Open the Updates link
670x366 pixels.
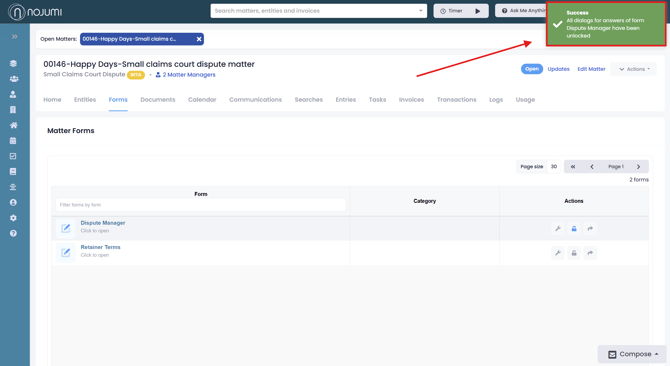(x=558, y=69)
